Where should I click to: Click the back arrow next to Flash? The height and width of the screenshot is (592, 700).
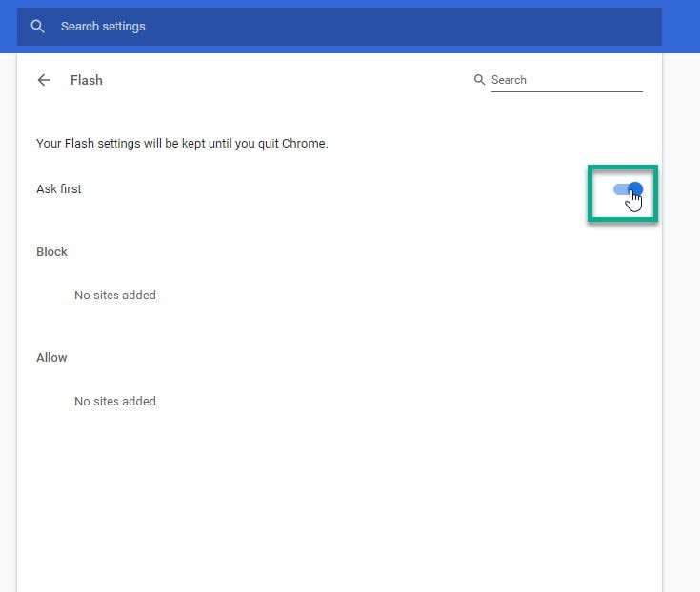tap(44, 80)
